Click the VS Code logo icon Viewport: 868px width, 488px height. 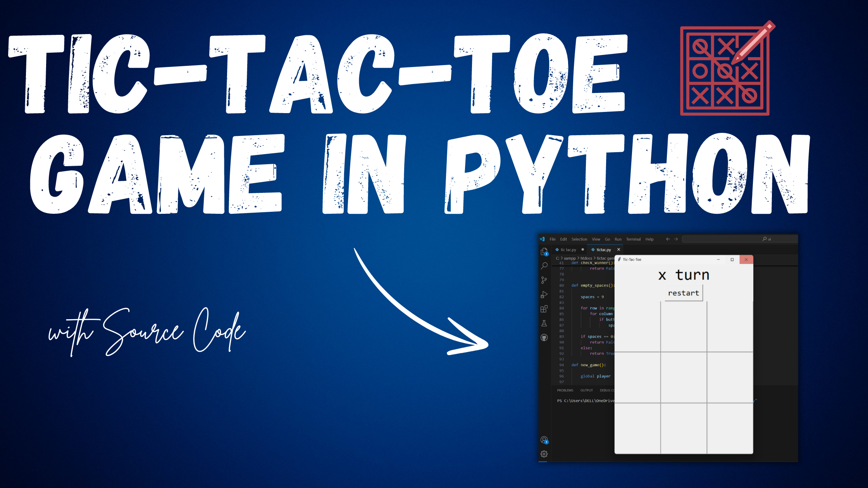click(x=542, y=239)
